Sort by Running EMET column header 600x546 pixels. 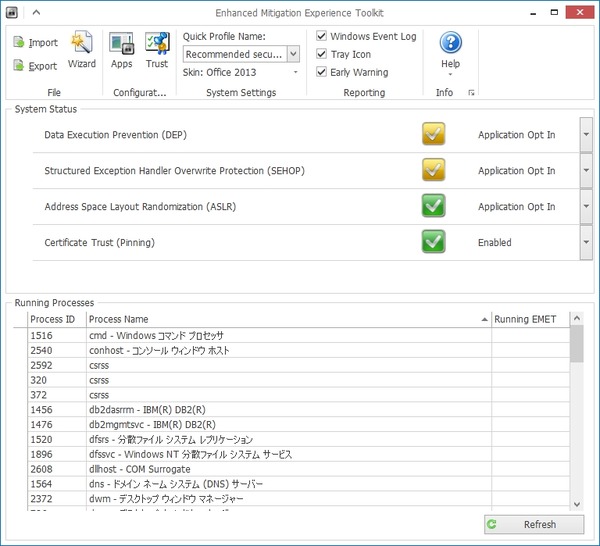[x=530, y=319]
